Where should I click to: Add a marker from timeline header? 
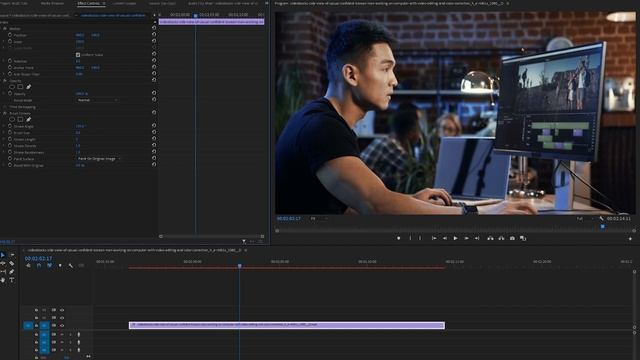point(60,266)
